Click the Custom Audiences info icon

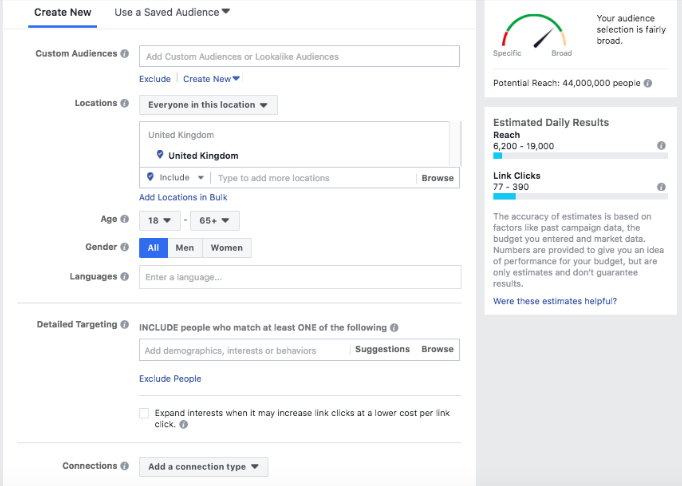pos(125,54)
